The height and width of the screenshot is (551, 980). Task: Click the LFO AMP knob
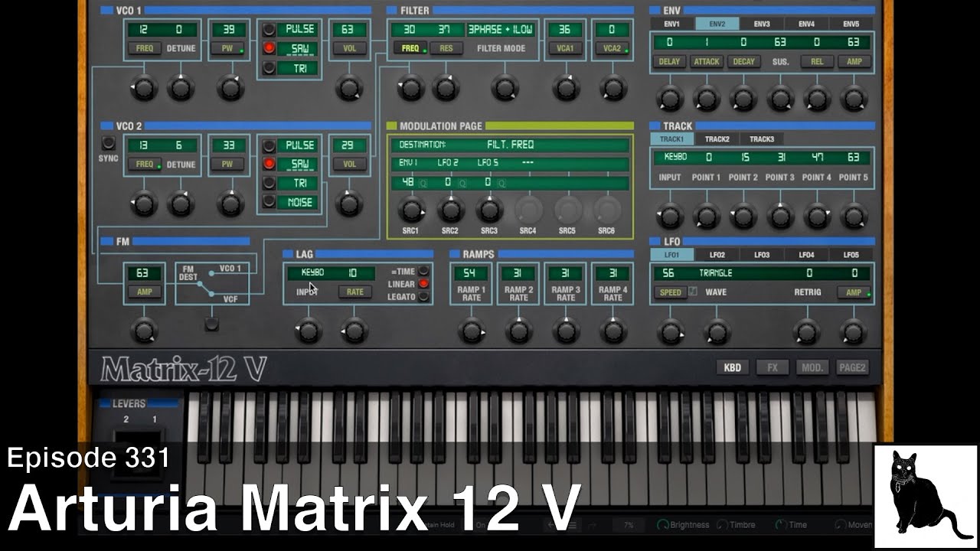click(853, 331)
